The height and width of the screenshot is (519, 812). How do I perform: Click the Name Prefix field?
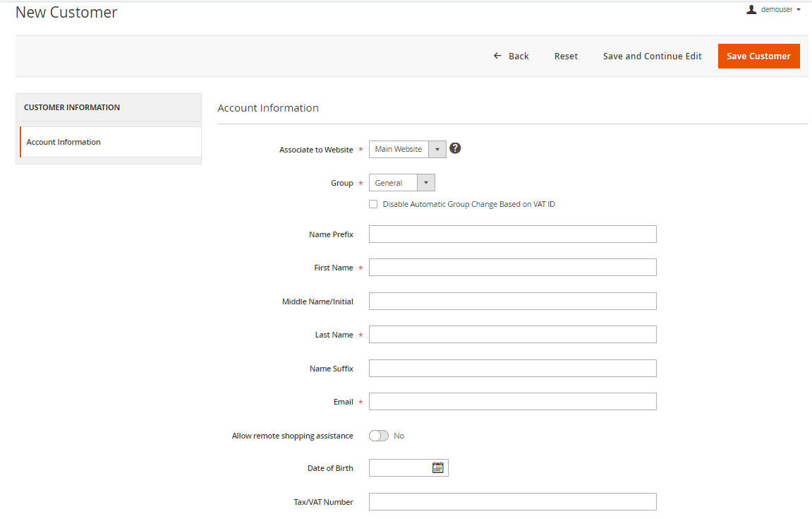point(512,234)
